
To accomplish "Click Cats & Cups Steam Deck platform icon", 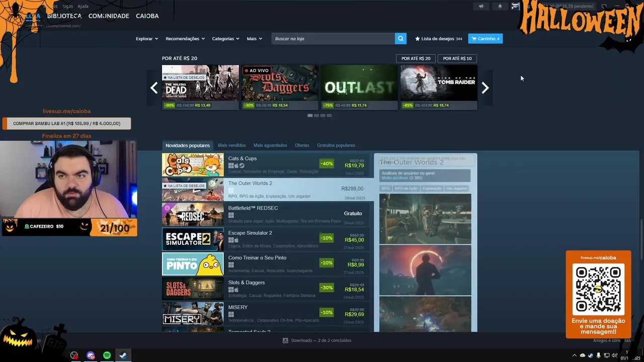I will pyautogui.click(x=242, y=166).
